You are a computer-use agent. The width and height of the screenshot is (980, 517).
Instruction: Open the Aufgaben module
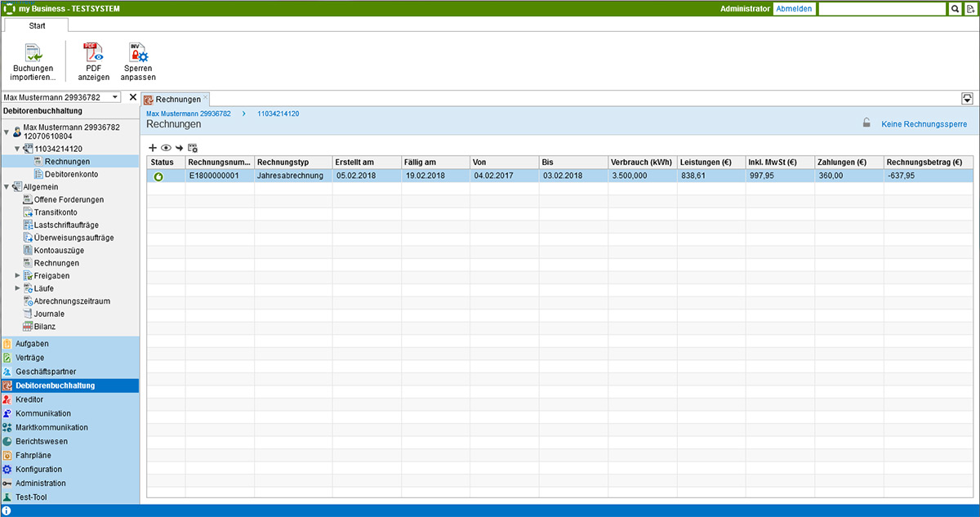[x=69, y=344]
